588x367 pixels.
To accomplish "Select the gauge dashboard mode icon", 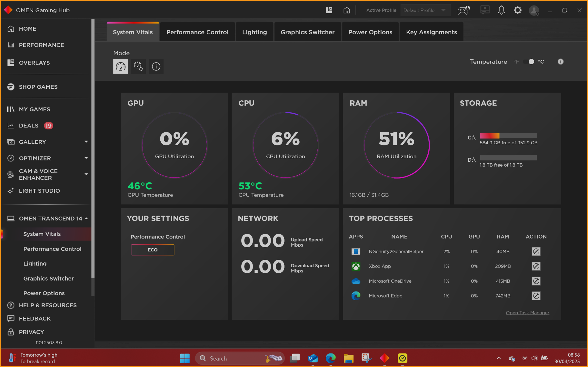I will coord(120,66).
